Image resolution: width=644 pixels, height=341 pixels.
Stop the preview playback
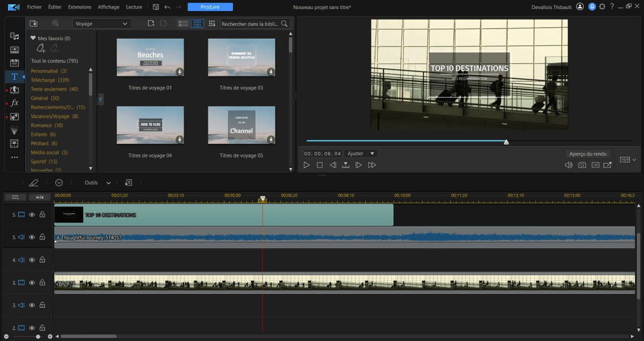(x=319, y=165)
